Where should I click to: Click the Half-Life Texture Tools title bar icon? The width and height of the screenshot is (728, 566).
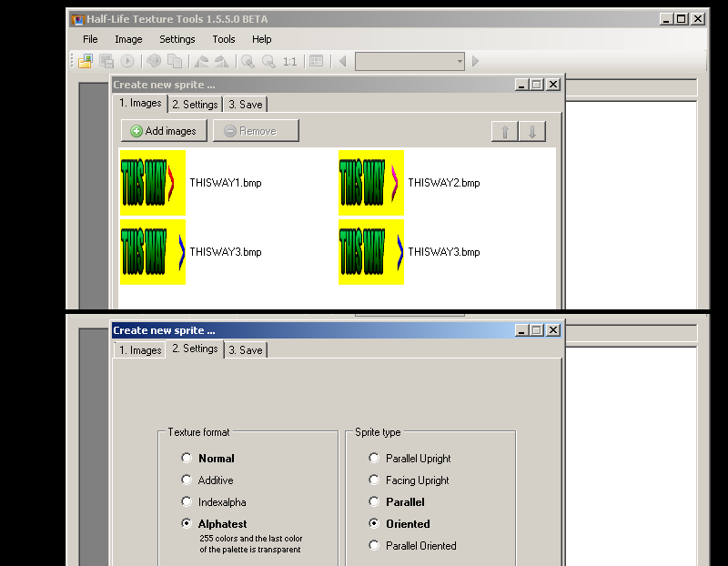pyautogui.click(x=77, y=19)
